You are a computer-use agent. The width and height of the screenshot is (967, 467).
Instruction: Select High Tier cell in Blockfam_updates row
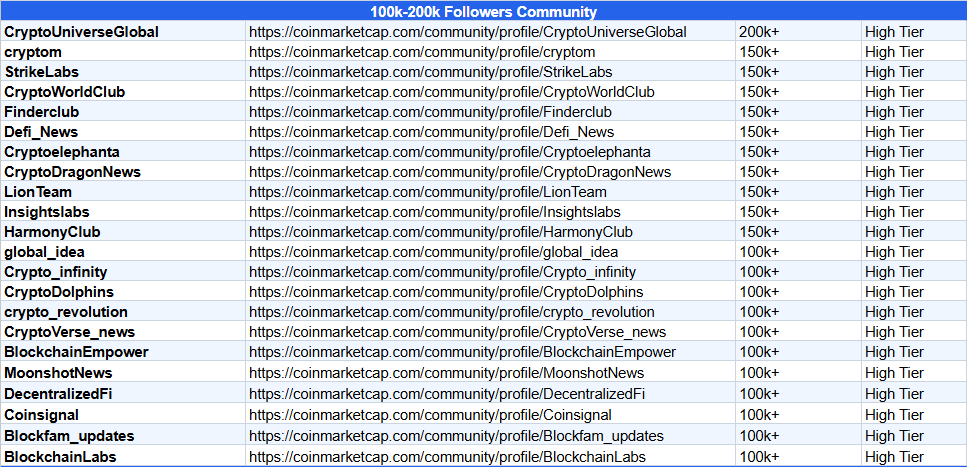[914, 435]
